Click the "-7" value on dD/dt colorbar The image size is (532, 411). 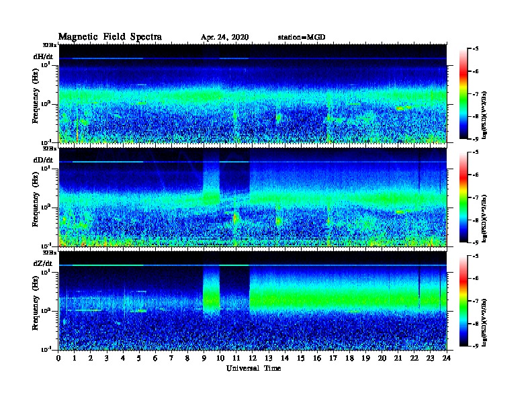tap(476, 197)
